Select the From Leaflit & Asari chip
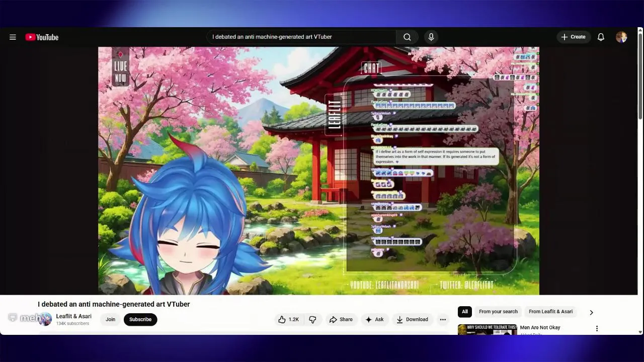644x362 pixels. [x=550, y=312]
